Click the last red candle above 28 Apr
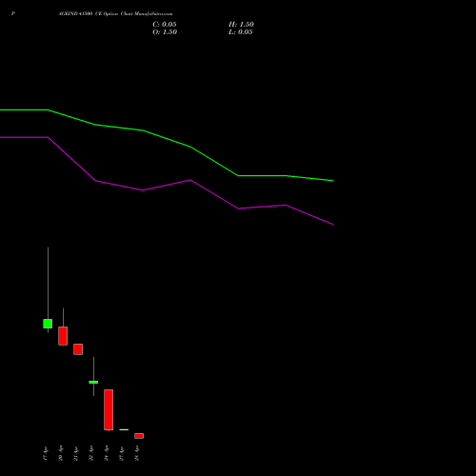The height and width of the screenshot is (476, 476). (x=139, y=436)
